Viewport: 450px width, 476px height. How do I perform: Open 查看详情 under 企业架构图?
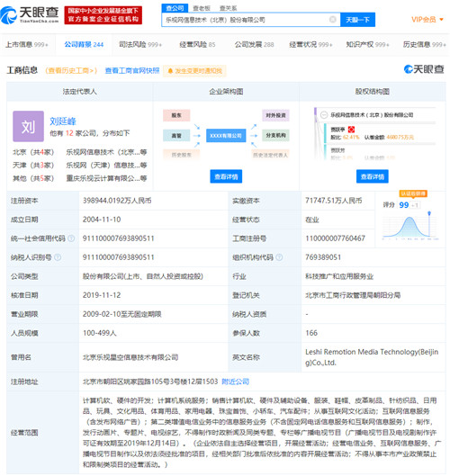(x=226, y=176)
